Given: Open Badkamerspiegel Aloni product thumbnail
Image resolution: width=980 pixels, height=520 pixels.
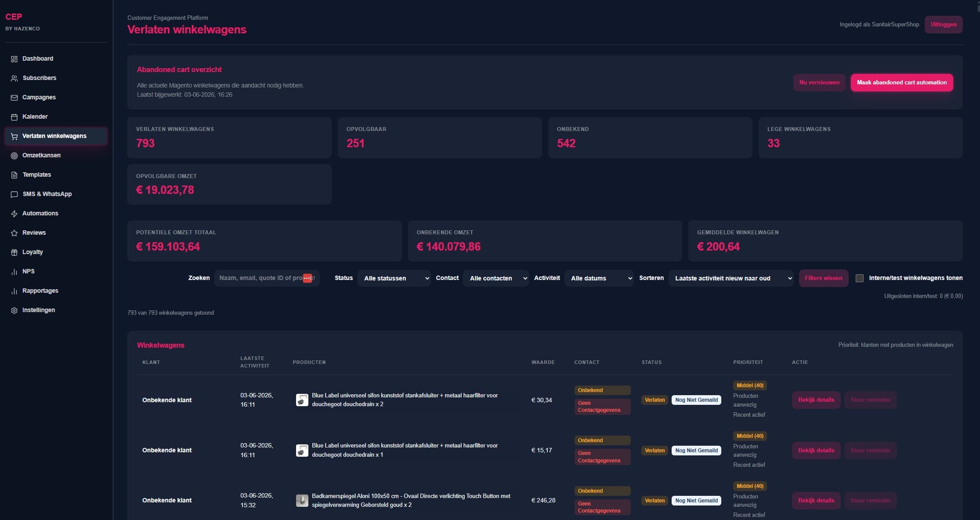Looking at the screenshot, I should click(x=302, y=500).
